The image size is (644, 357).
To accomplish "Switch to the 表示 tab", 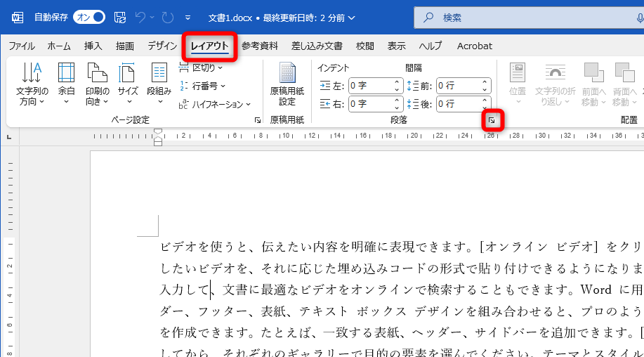I will coord(396,46).
